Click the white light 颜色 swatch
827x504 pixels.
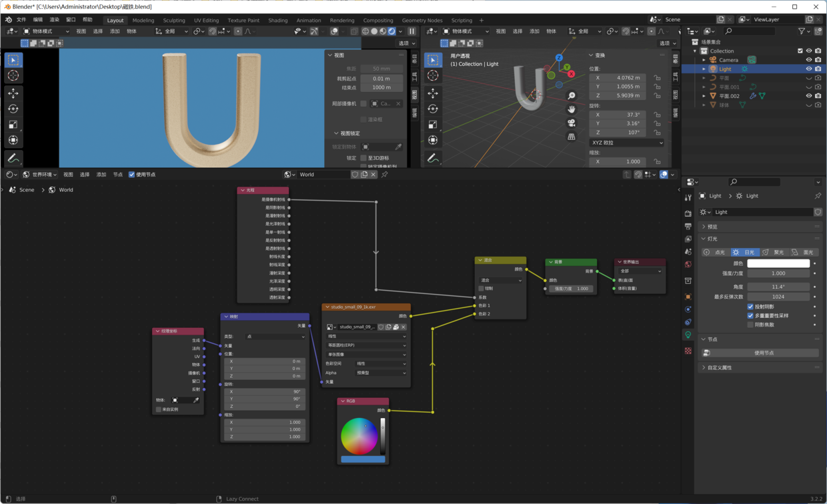pyautogui.click(x=778, y=263)
